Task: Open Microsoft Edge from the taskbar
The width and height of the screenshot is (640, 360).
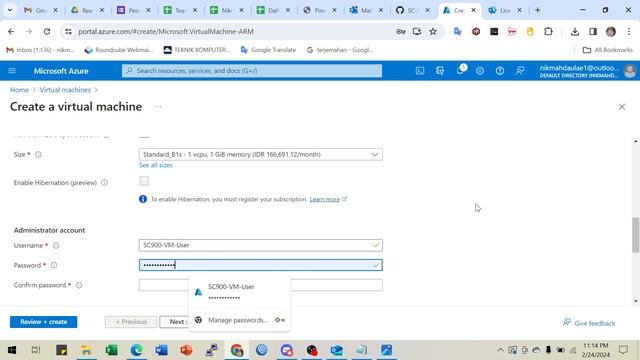Action: tap(136, 350)
